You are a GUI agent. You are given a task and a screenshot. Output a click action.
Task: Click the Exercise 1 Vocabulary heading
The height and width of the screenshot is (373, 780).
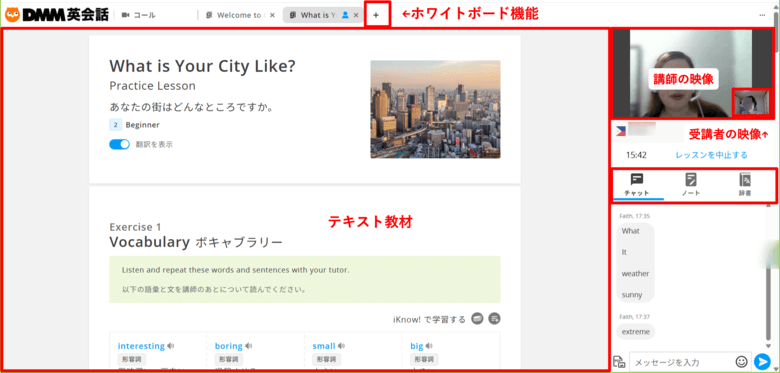click(196, 235)
